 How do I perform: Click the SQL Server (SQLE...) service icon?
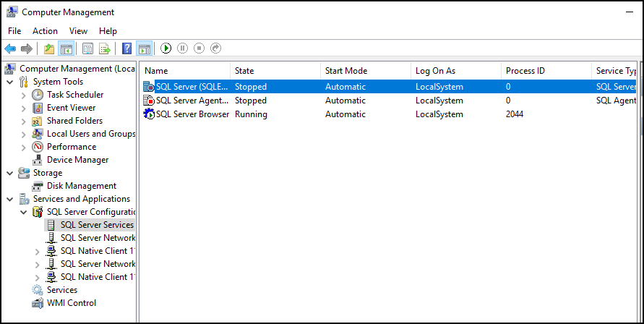point(149,87)
